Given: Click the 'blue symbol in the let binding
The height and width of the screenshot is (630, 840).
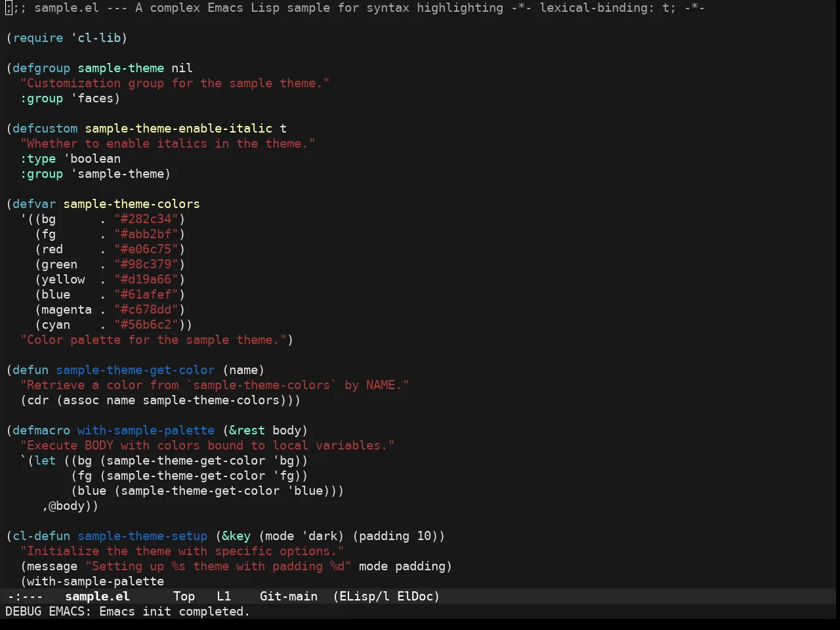Looking at the screenshot, I should pyautogui.click(x=304, y=490).
